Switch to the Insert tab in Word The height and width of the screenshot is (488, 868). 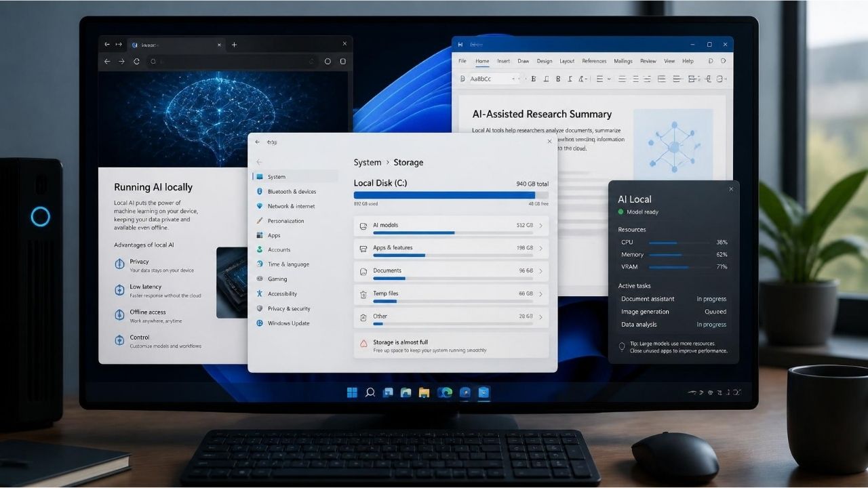tap(503, 61)
